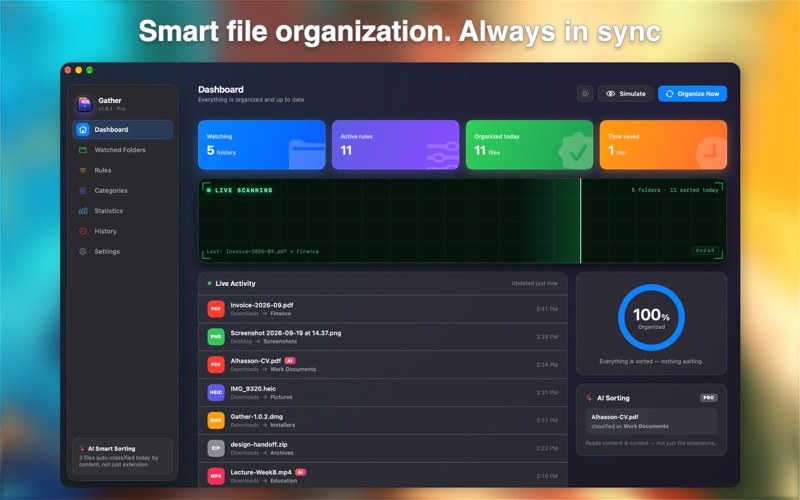Click the clock icon in Time saved card
The image size is (800, 500).
click(711, 153)
